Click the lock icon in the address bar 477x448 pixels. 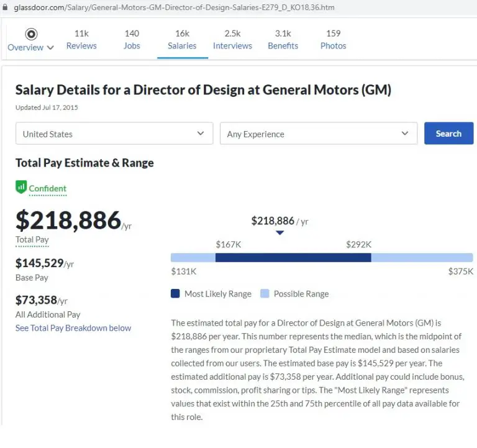(x=4, y=7)
